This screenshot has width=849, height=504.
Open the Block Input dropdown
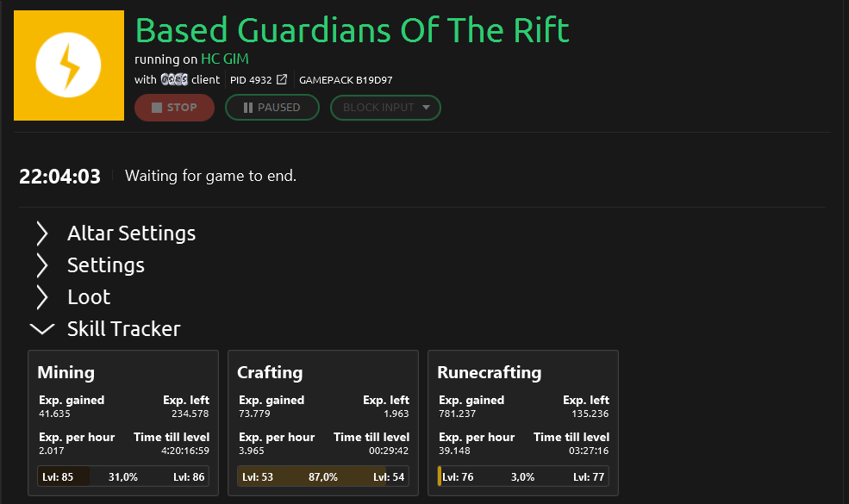pyautogui.click(x=385, y=108)
